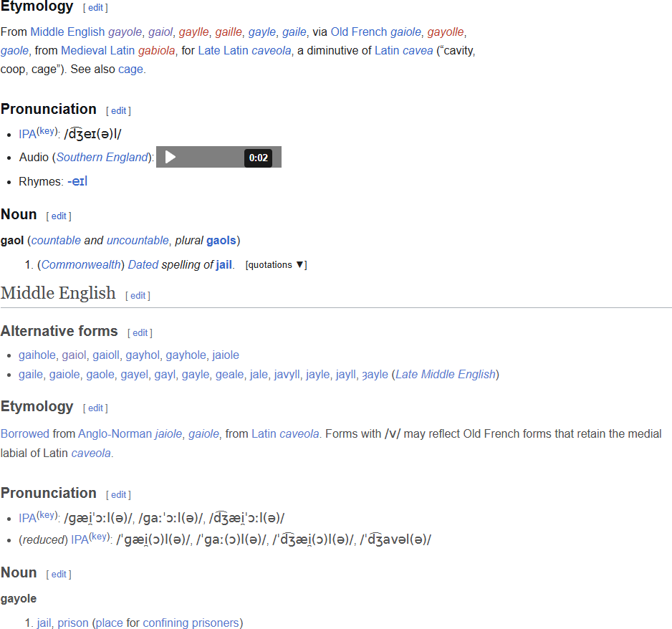Open the ȝayle alternative form
This screenshot has width=672, height=629.
tap(375, 375)
